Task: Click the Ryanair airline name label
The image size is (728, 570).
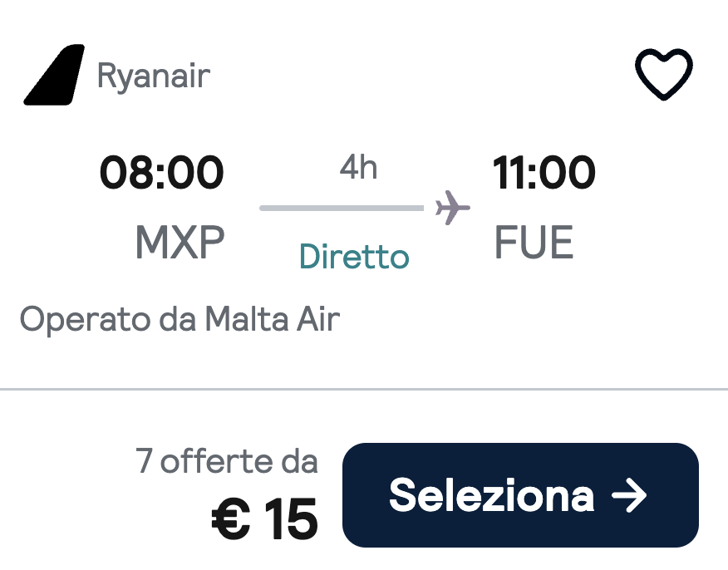Action: (154, 75)
